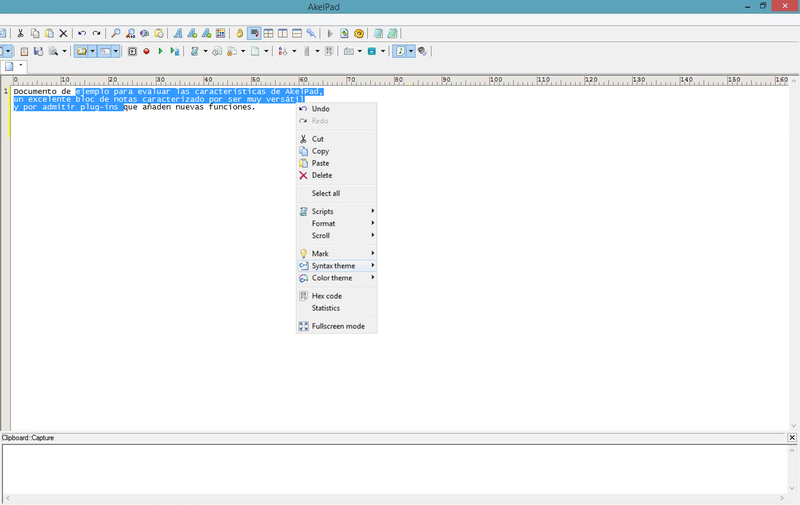Choose Undo from the context menu
Image resolution: width=800 pixels, height=505 pixels.
[337, 109]
